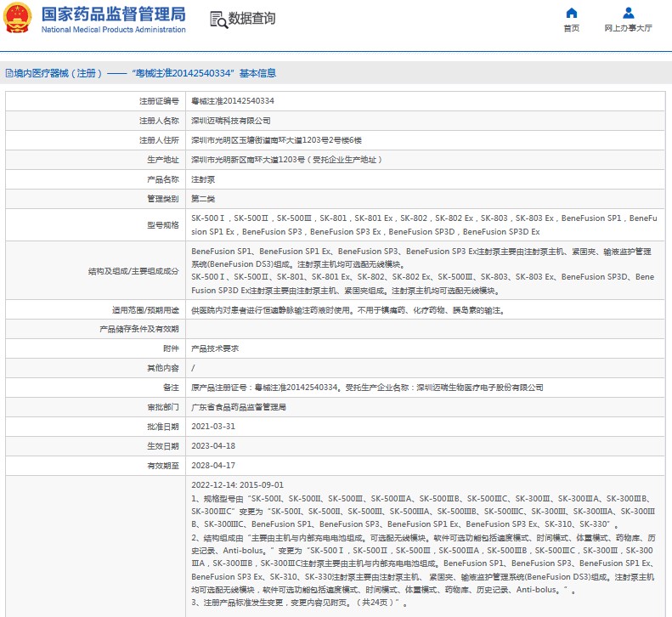672x617 pixels.
Task: Click the 数据查询 heading text
Action: tap(251, 19)
